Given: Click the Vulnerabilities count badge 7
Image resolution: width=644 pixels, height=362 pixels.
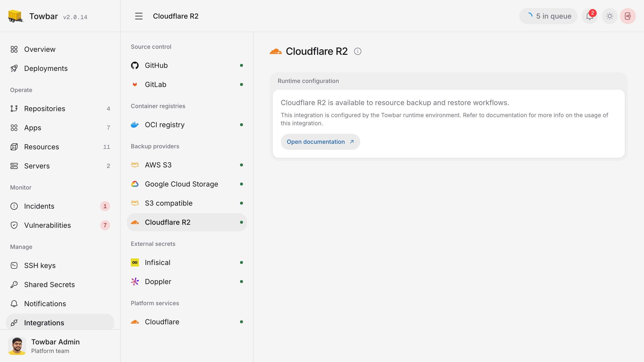Looking at the screenshot, I should pos(105,225).
